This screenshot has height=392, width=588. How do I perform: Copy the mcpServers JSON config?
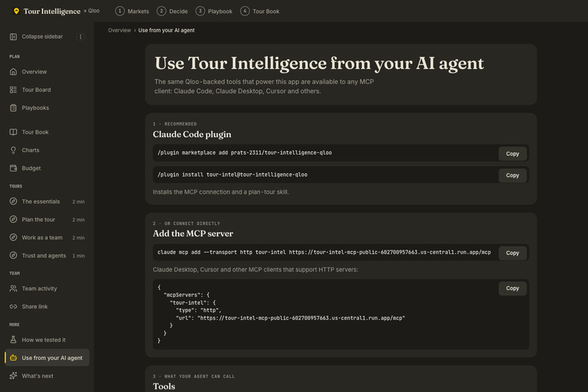tap(512, 288)
